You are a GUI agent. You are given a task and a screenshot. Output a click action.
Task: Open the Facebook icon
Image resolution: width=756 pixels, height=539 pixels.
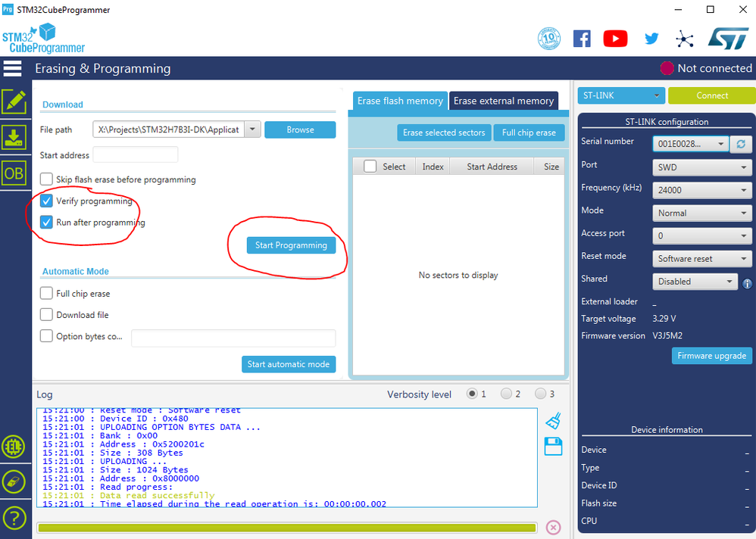[582, 39]
